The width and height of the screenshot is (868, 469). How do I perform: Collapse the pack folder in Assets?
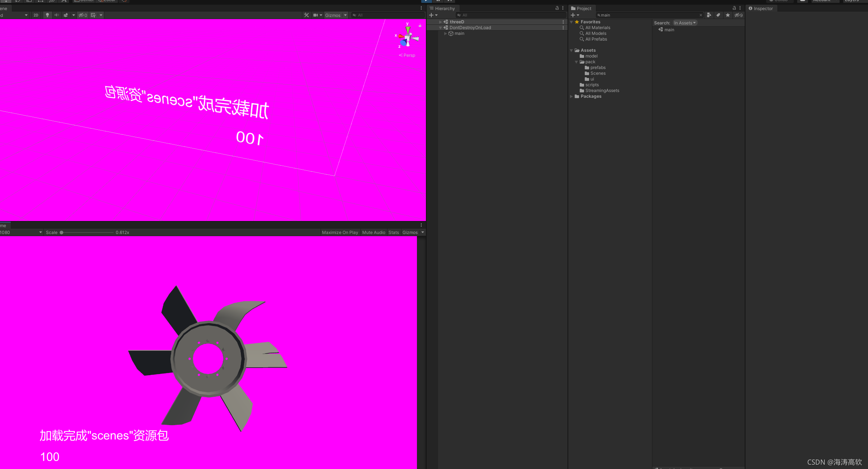click(x=577, y=62)
